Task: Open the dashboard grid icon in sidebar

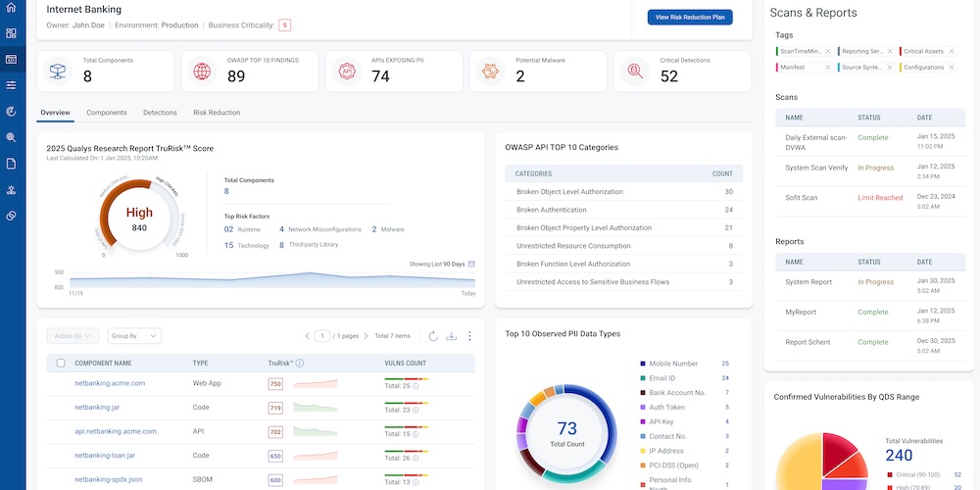Action: pyautogui.click(x=11, y=33)
